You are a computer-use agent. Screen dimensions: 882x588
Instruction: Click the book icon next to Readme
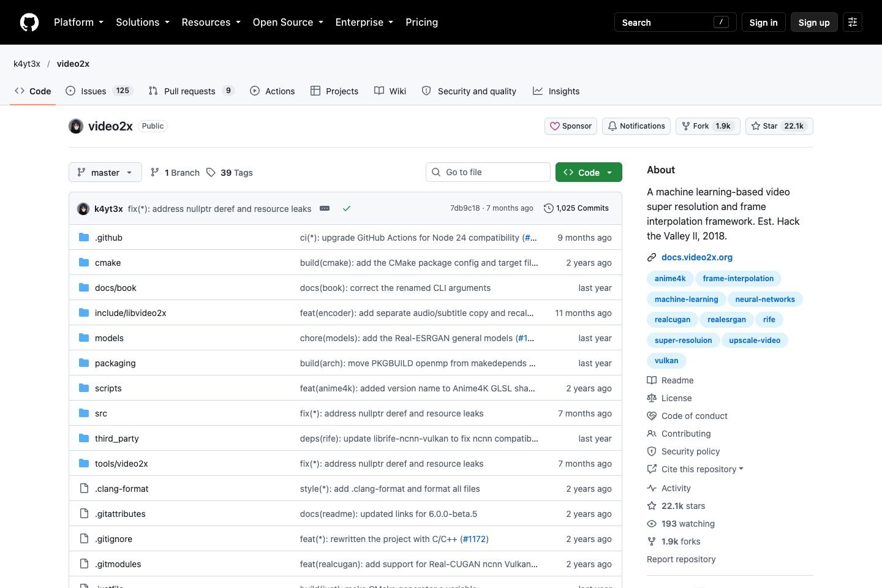click(652, 380)
